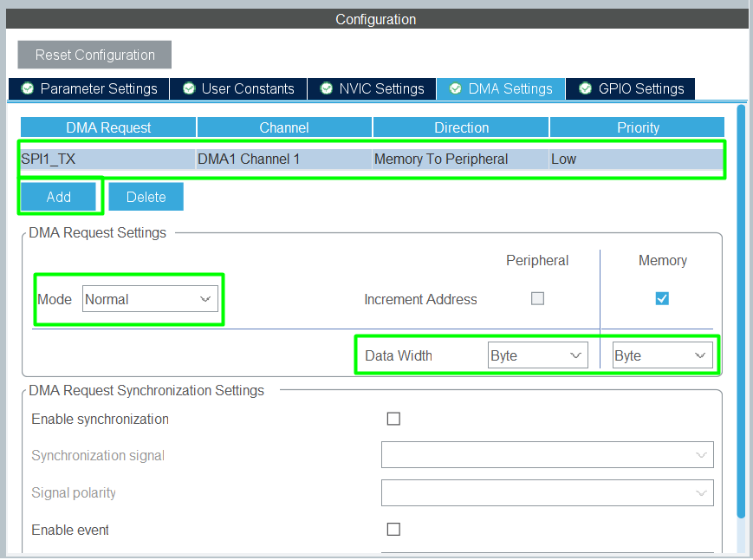Click the Parameter Settings green check icon
This screenshot has width=753, height=560.
[x=27, y=88]
